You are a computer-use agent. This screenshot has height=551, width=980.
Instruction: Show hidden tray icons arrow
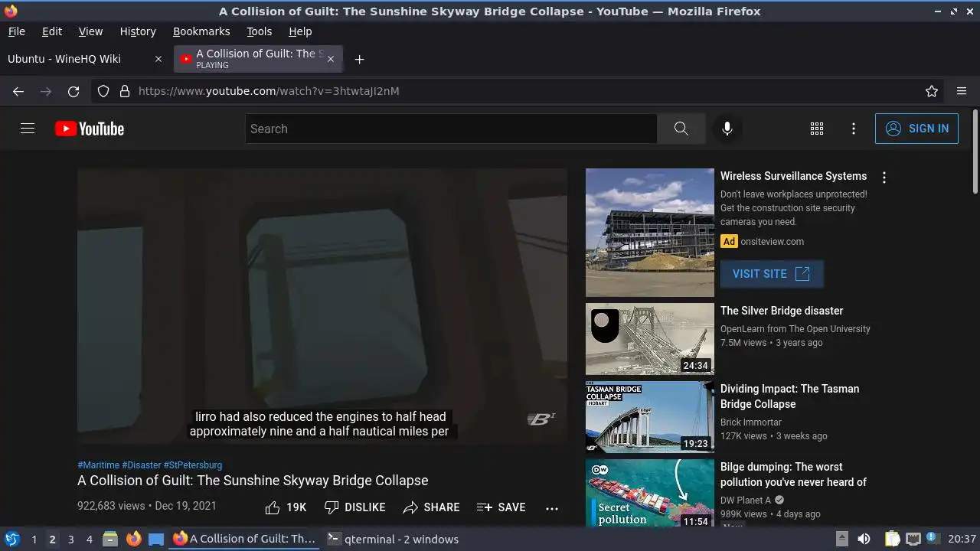(x=841, y=539)
